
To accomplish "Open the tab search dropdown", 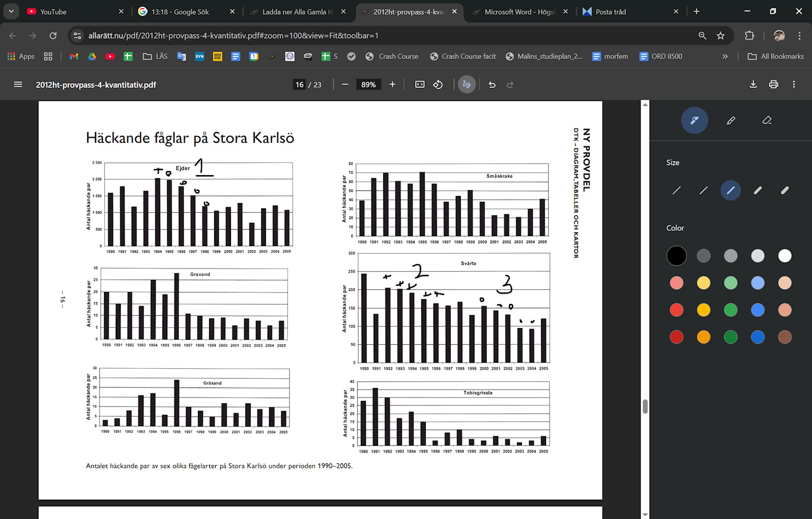I will 11,11.
